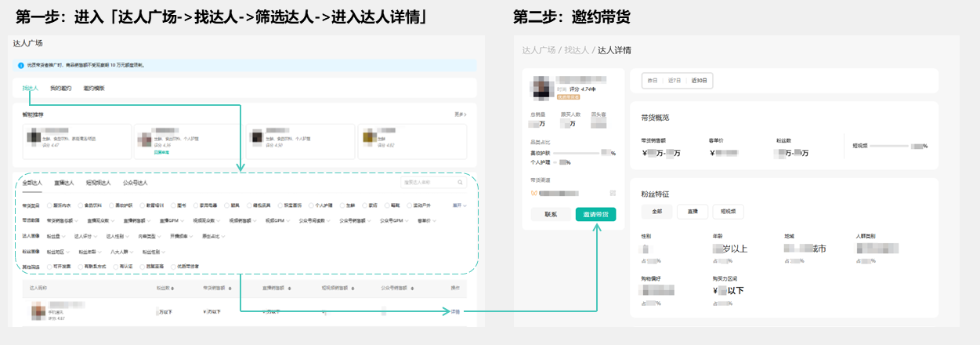Focus the talent name search field

tap(433, 183)
